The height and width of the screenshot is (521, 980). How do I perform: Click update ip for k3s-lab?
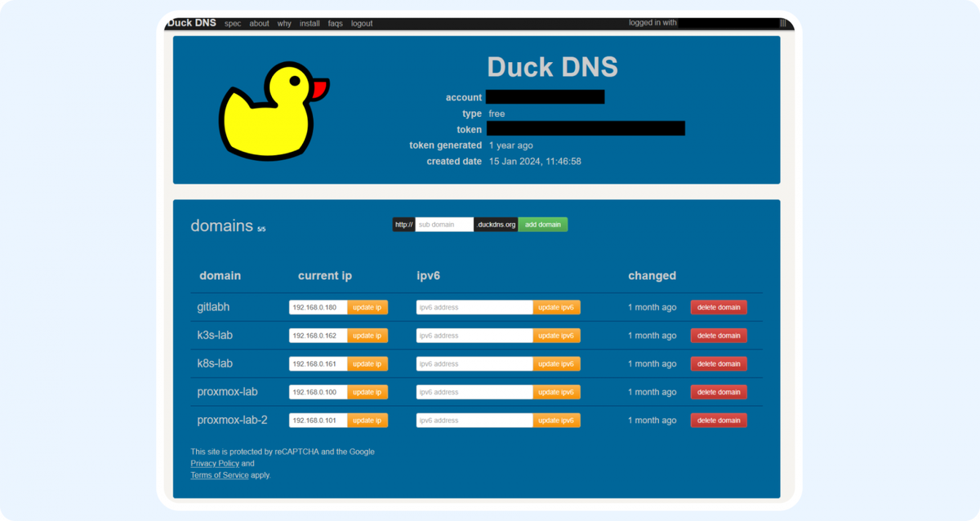click(367, 336)
